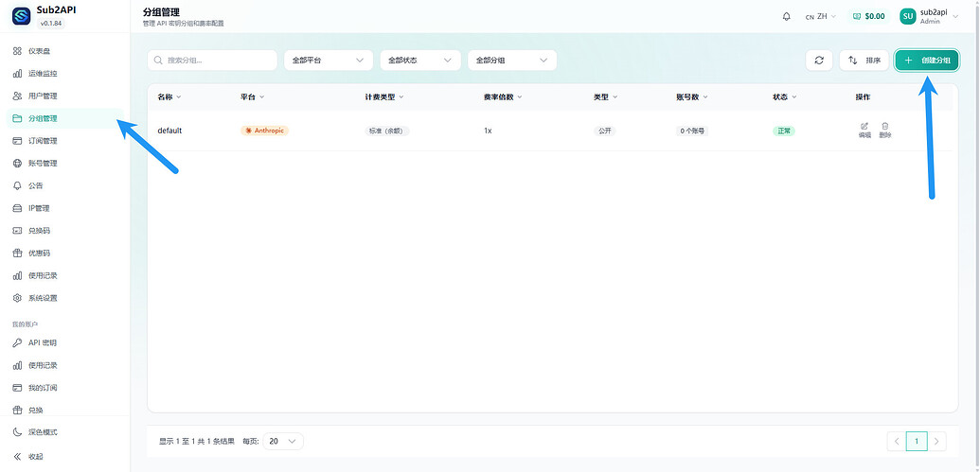This screenshot has width=980, height=472.
Task: Sort by 状态 column header
Action: pyautogui.click(x=785, y=97)
